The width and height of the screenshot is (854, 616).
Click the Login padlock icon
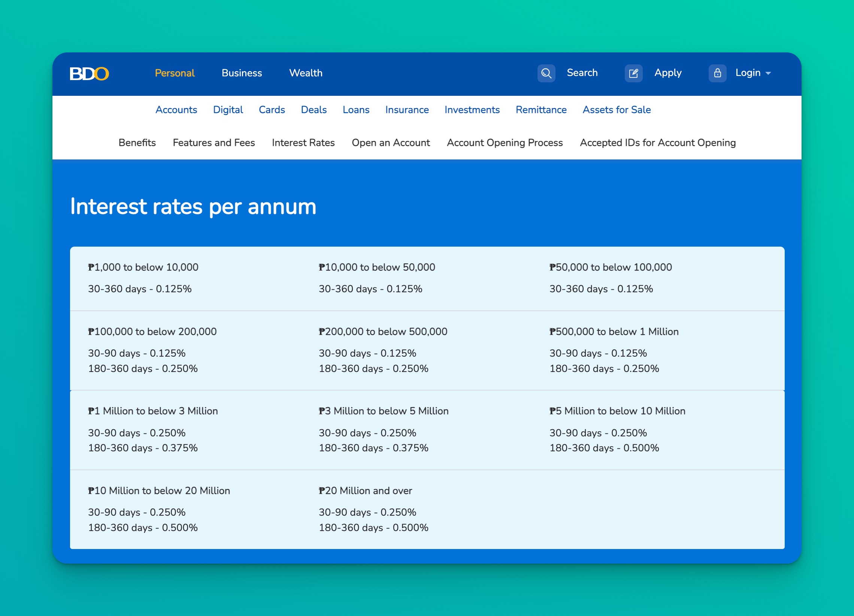717,73
